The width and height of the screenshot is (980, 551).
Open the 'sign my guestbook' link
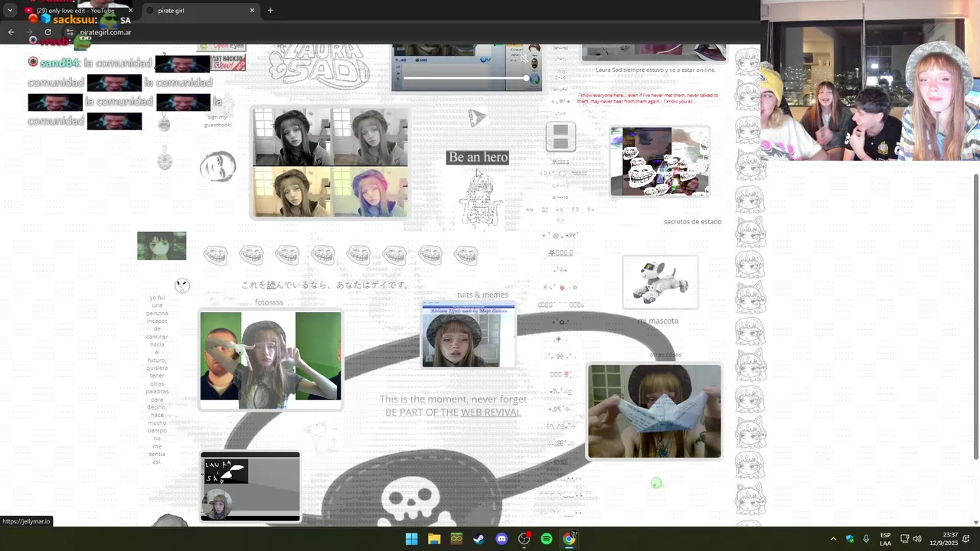[218, 121]
